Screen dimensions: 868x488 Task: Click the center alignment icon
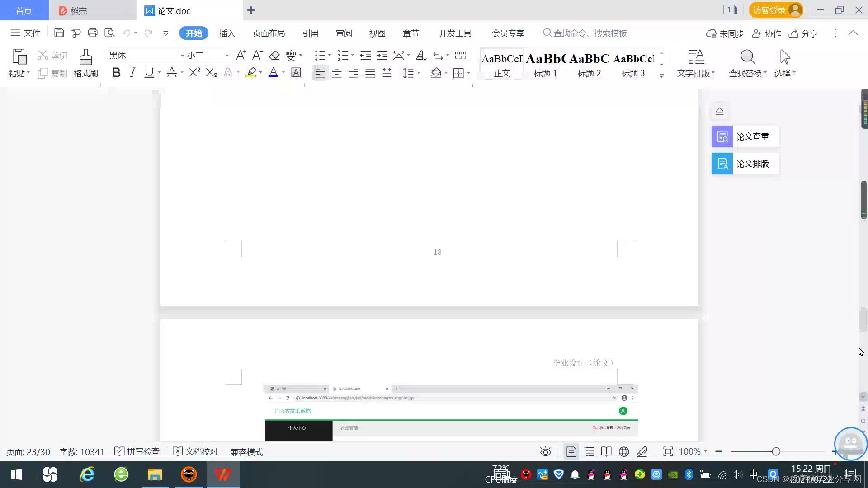coord(336,73)
